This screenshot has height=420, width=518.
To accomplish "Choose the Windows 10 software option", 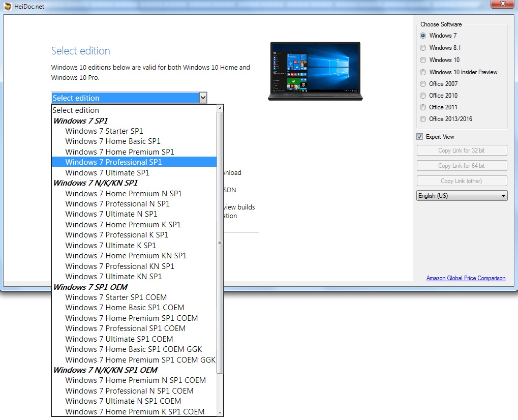I will click(x=423, y=60).
